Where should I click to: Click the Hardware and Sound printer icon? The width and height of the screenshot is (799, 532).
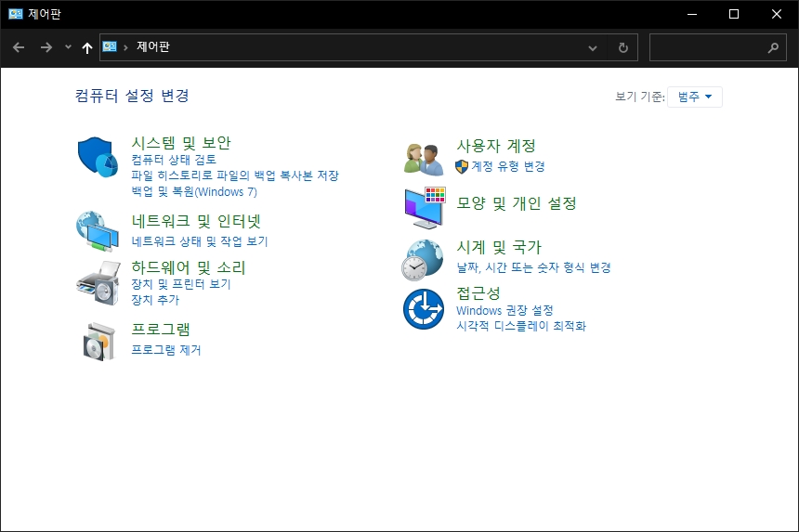(98, 283)
